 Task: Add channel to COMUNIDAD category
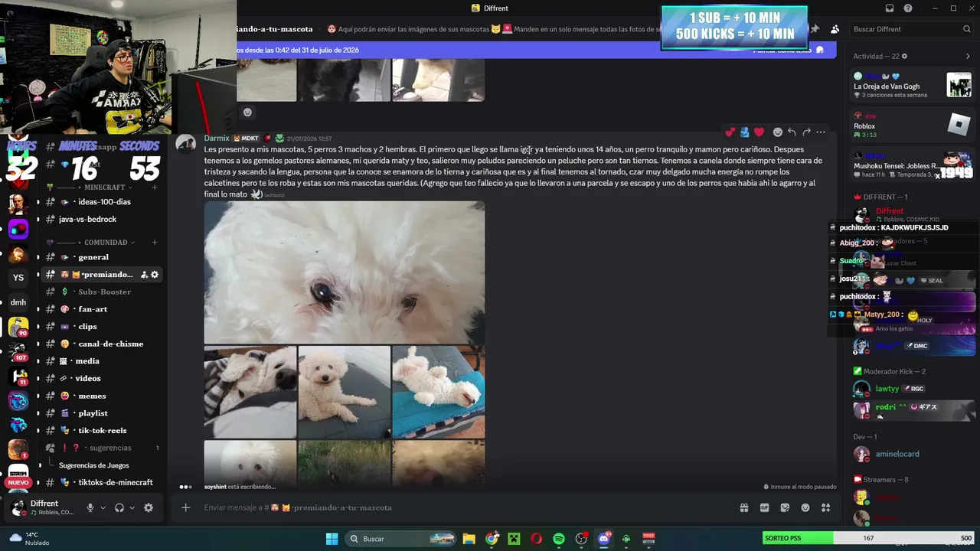click(154, 243)
